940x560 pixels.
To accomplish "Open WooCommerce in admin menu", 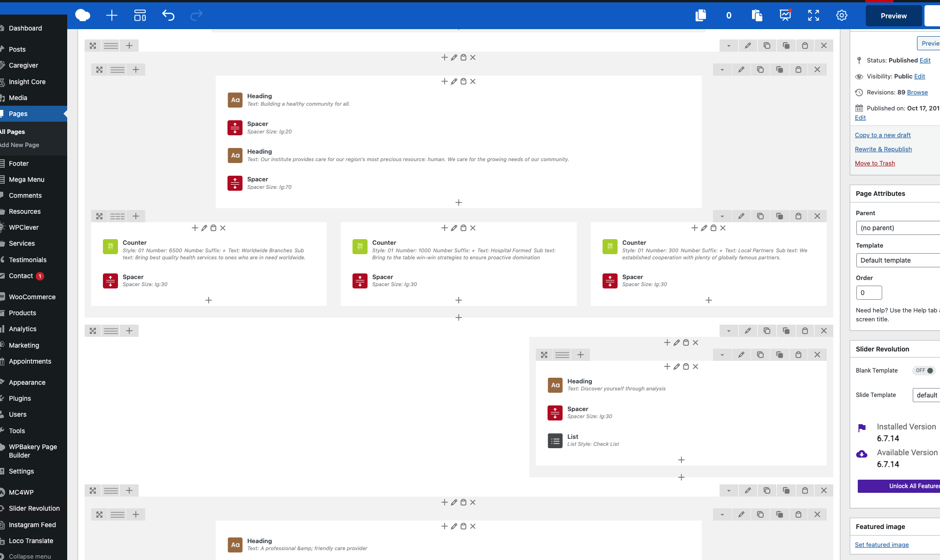I will pyautogui.click(x=32, y=297).
